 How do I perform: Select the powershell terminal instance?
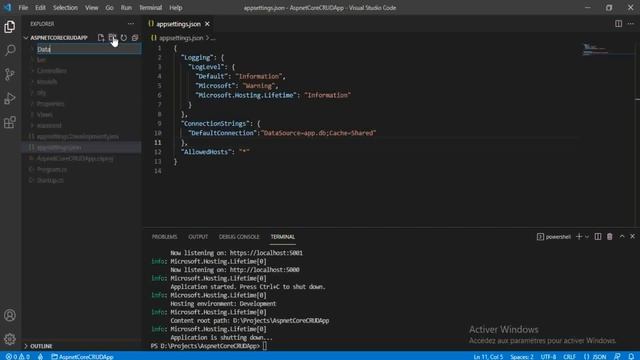[x=554, y=237]
